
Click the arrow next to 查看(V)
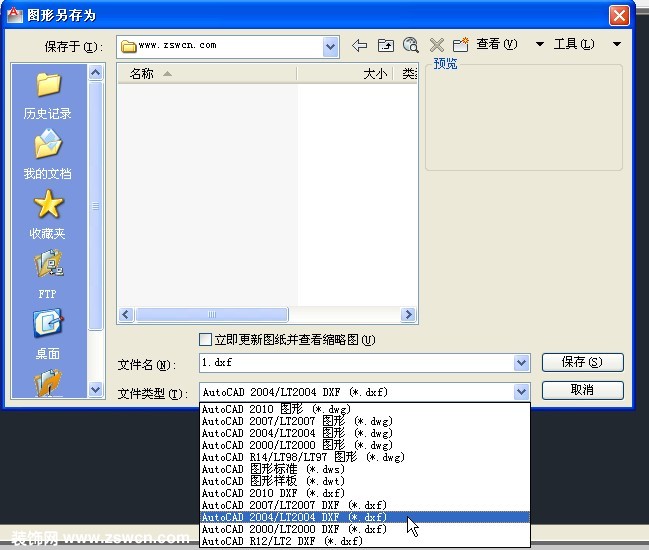tap(540, 44)
